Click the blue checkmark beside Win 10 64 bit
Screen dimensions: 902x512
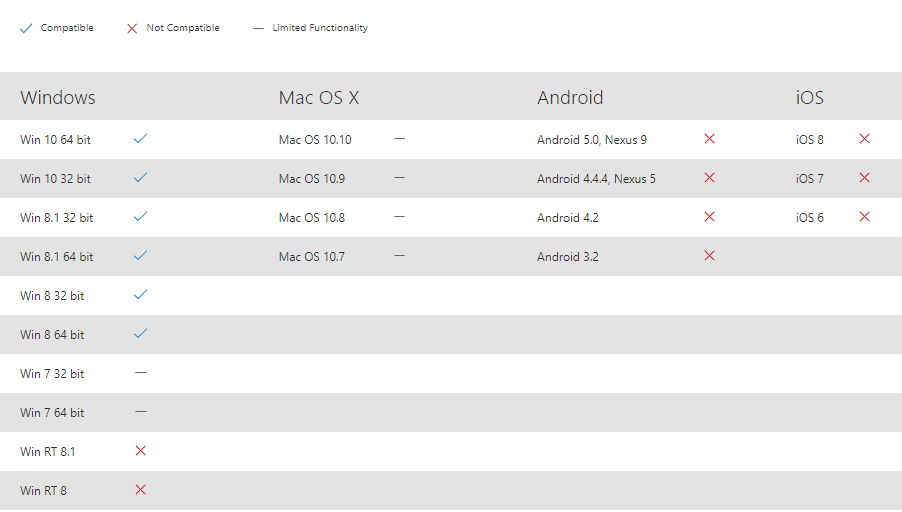[140, 139]
